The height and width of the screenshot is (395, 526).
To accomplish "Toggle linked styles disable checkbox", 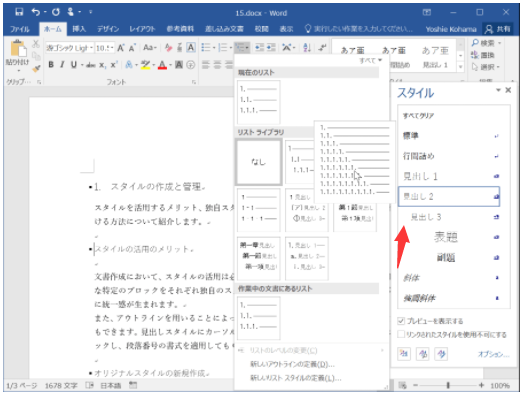I will pos(401,334).
